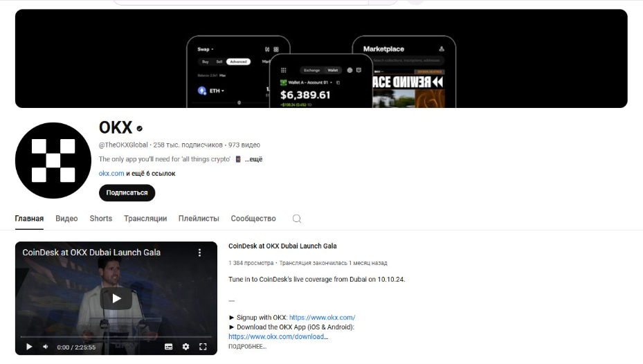This screenshot has height=364, width=643.
Task: Switch to the Видео tab
Action: (x=66, y=219)
